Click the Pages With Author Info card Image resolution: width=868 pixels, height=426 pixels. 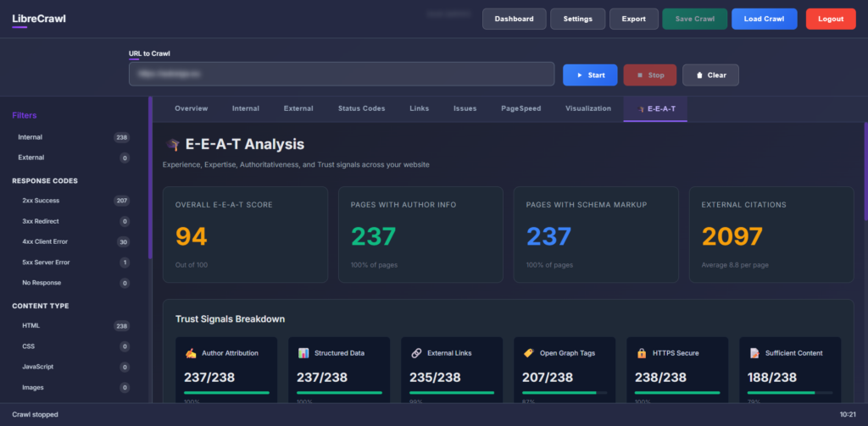point(420,235)
